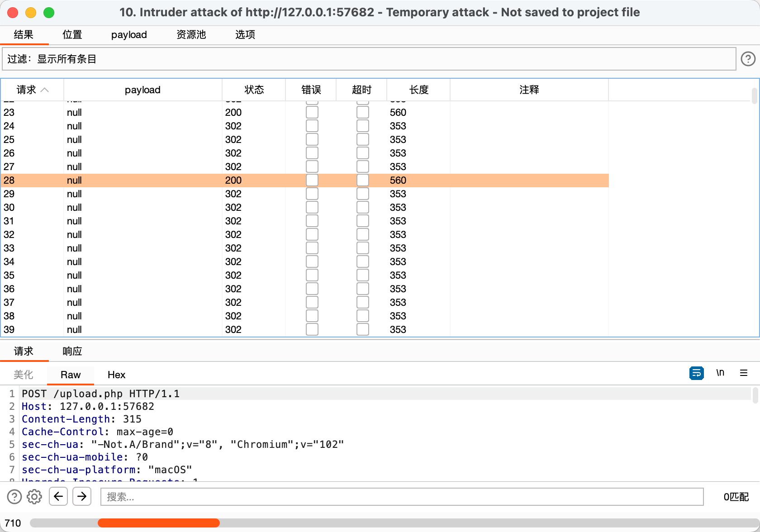This screenshot has width=760, height=532.
Task: Go to next search match arrow
Action: click(x=82, y=497)
